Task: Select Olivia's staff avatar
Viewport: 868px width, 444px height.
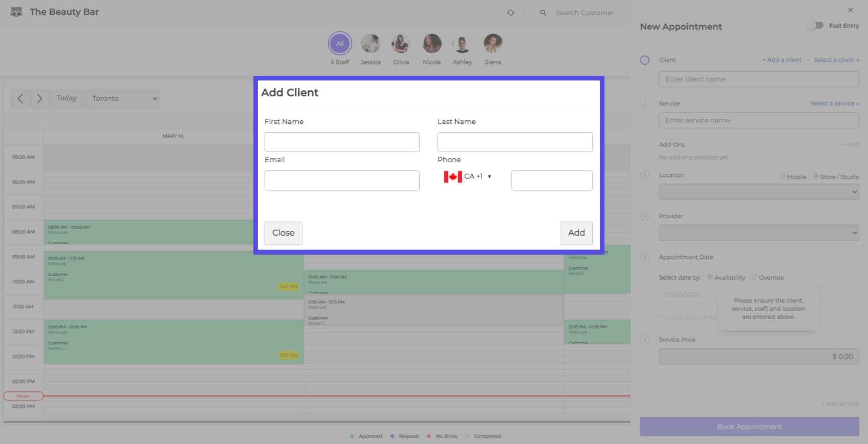Action: tap(401, 44)
